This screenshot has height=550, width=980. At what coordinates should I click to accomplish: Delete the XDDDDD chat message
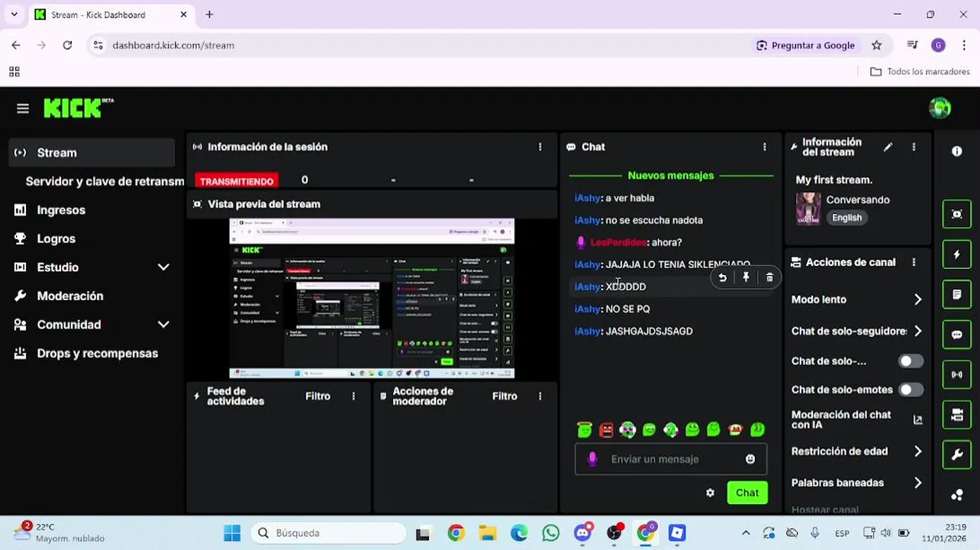pyautogui.click(x=769, y=277)
